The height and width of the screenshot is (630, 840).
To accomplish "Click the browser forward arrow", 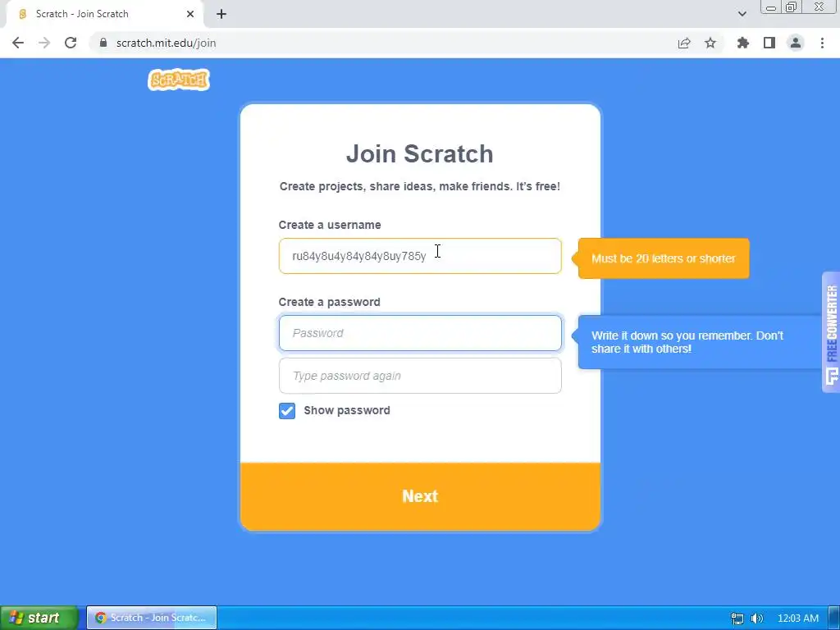I will click(x=44, y=43).
